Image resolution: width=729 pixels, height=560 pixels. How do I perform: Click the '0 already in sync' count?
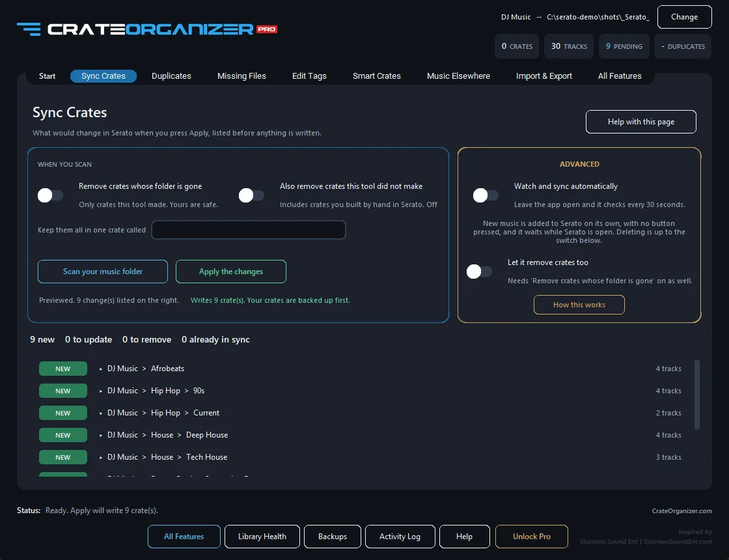[215, 340]
